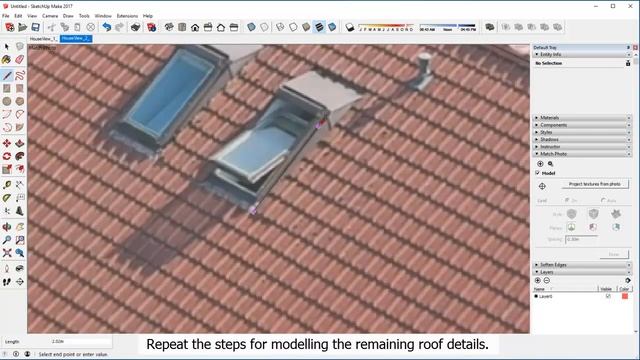Click the Print icon in toolbar
Screen dimensions: 640x360
(x=135, y=27)
